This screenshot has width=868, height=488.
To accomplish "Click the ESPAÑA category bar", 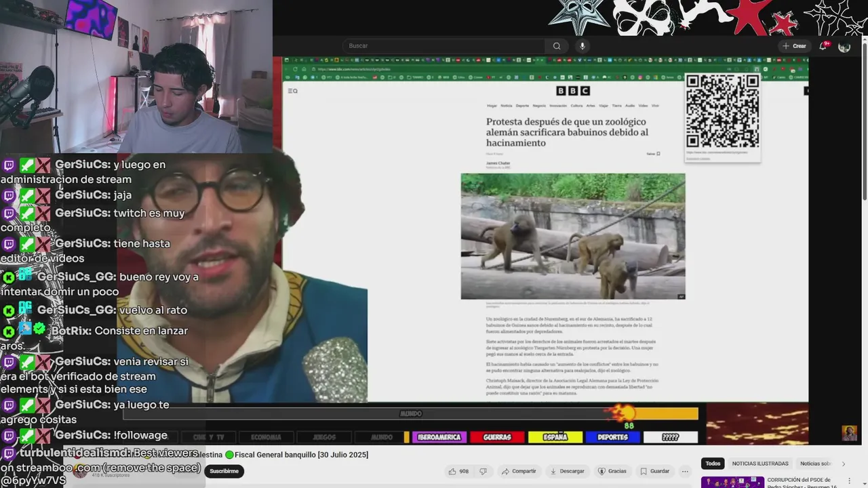I will click(555, 437).
